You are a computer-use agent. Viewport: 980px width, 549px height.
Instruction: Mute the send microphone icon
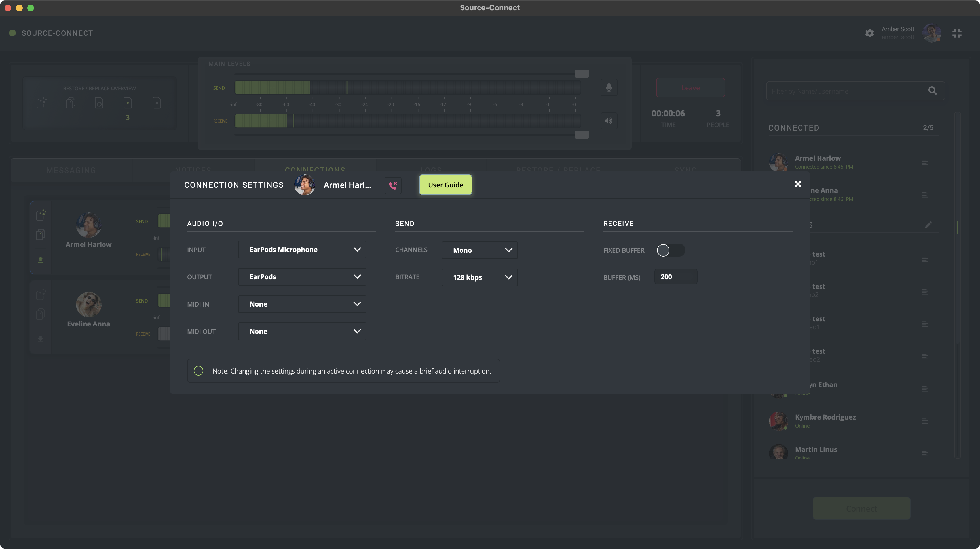(x=609, y=87)
